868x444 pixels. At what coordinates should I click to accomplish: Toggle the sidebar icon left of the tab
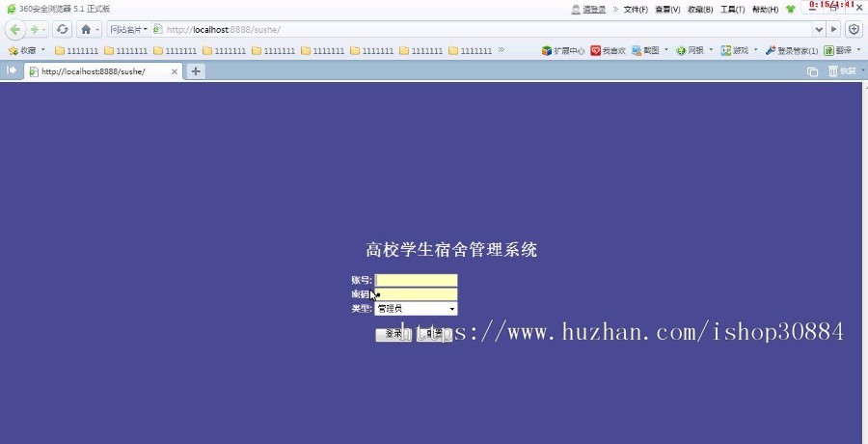coord(11,70)
